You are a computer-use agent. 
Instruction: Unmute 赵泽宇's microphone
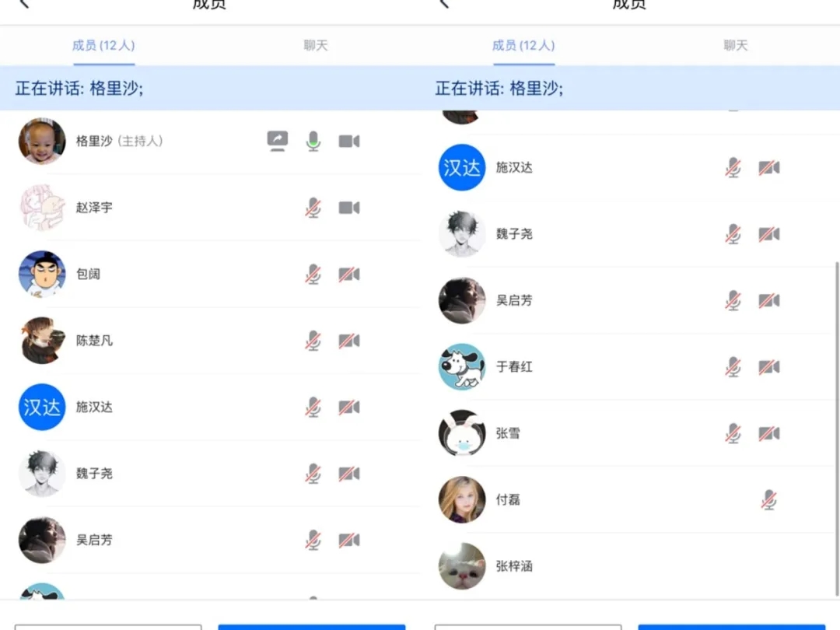313,208
